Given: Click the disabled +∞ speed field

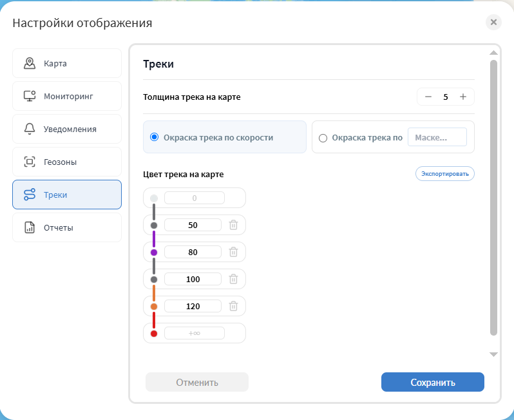Looking at the screenshot, I should coord(195,333).
